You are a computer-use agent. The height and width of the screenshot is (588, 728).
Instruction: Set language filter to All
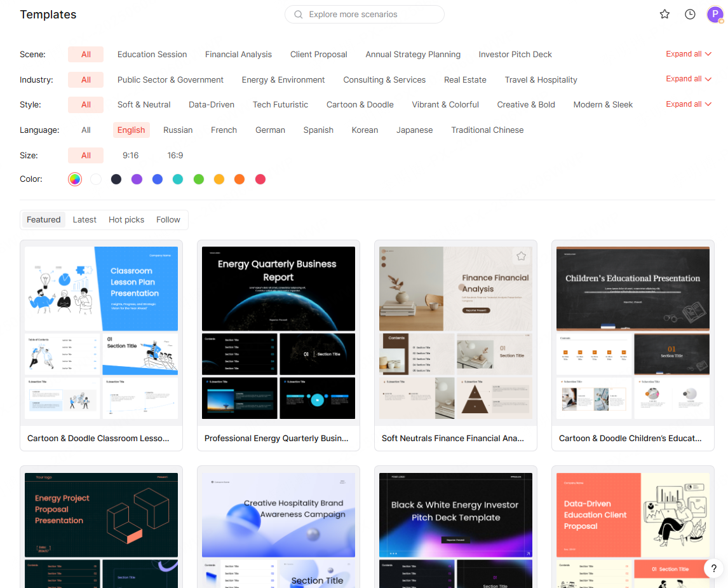click(x=86, y=130)
